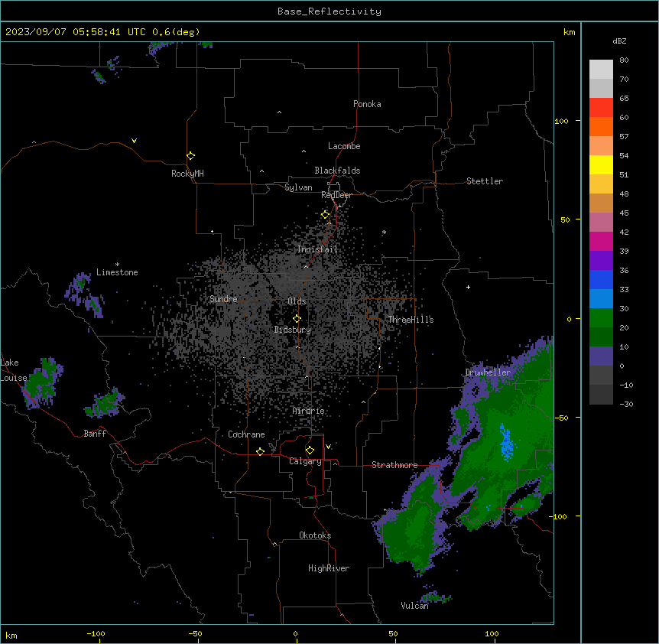Click the dBZ legend heading
The image size is (659, 644).
(x=619, y=41)
